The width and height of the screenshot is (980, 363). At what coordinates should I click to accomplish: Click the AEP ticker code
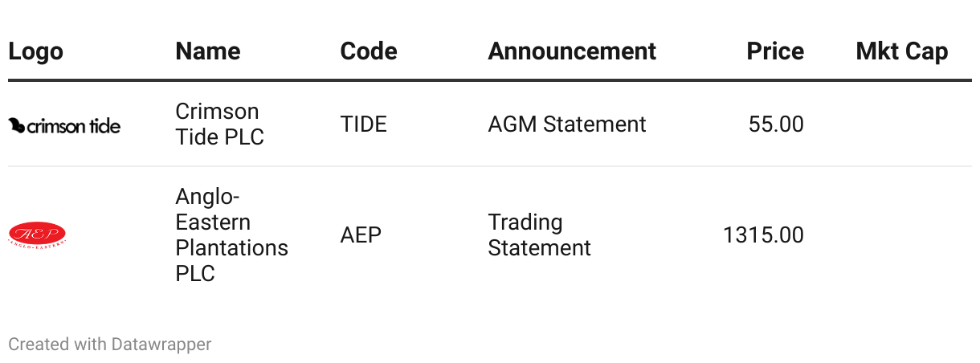coord(361,235)
